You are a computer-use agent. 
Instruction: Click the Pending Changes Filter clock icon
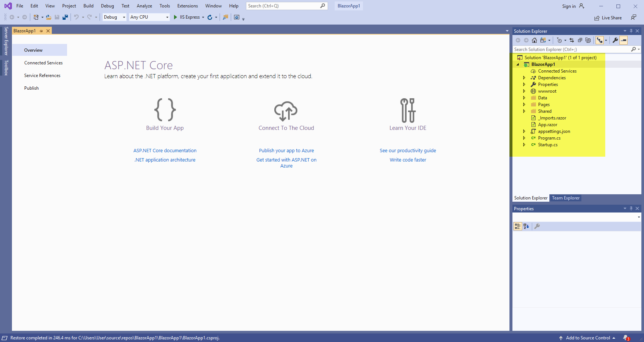click(559, 40)
